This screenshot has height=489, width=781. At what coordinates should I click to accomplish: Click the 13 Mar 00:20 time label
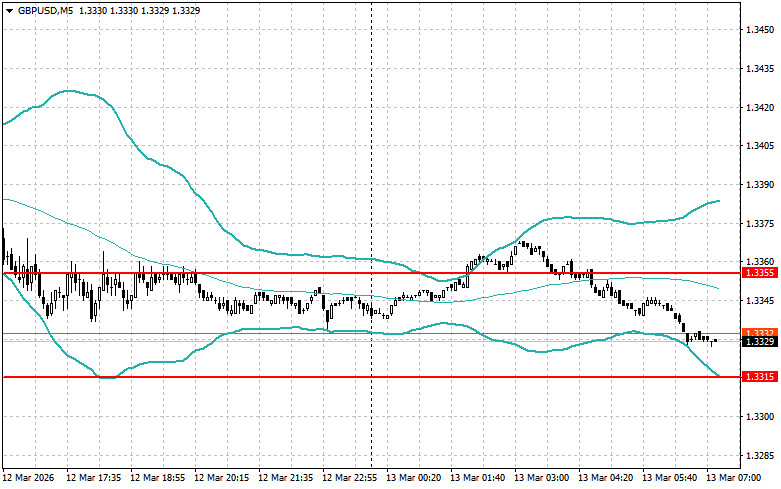[x=413, y=478]
